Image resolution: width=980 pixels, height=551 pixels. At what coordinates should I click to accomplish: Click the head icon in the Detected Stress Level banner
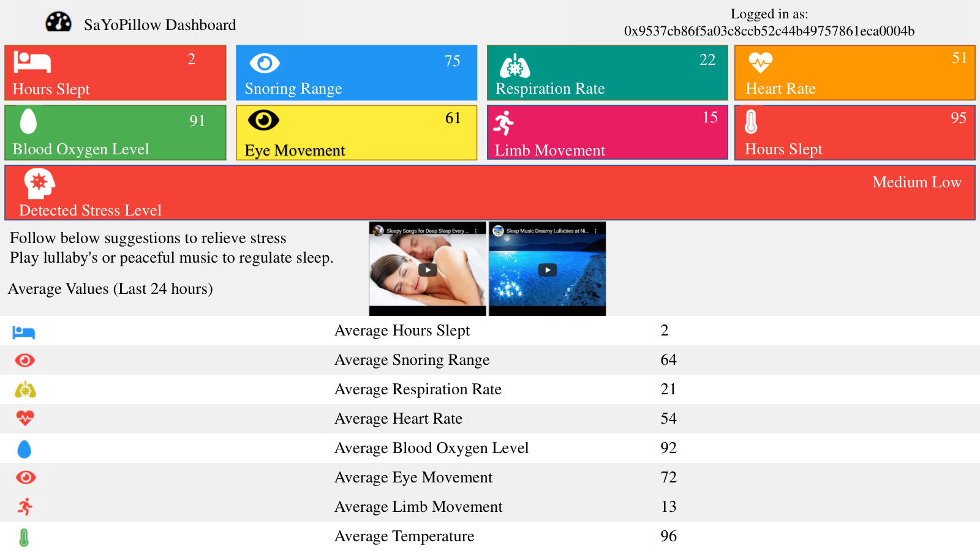click(x=39, y=183)
